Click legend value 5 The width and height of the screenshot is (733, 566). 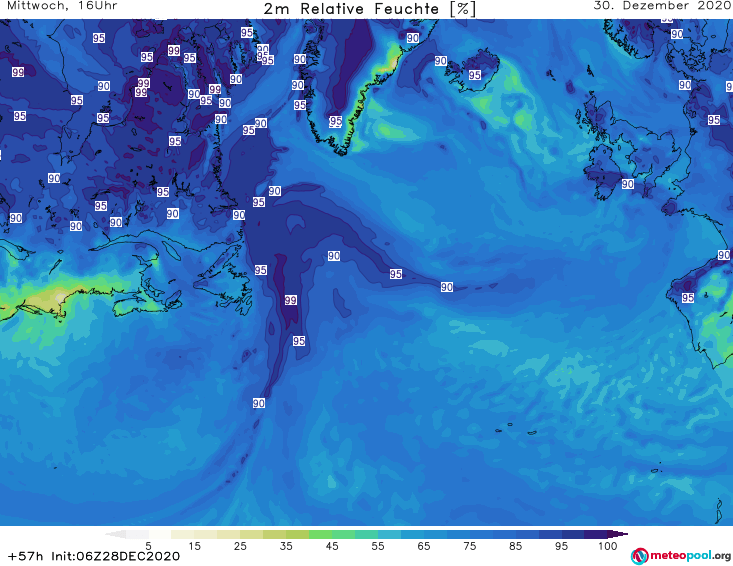click(148, 546)
